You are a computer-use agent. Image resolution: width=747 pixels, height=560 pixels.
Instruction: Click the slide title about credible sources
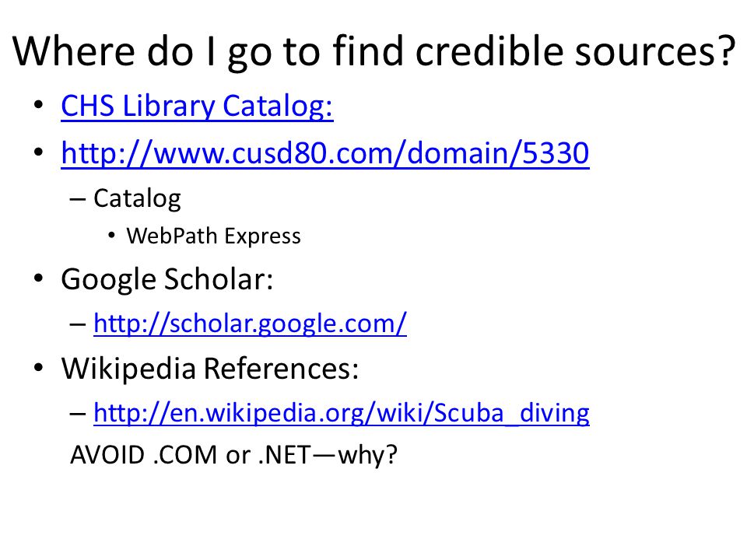pos(374,51)
